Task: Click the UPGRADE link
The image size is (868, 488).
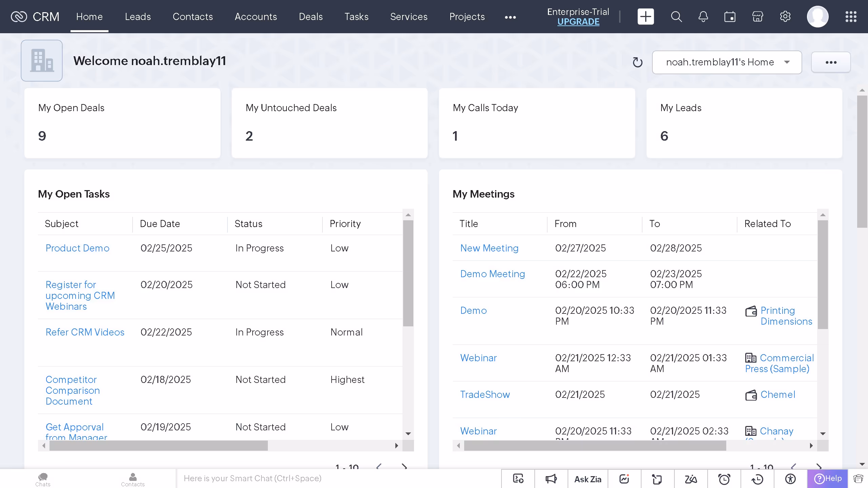Action: pyautogui.click(x=578, y=21)
